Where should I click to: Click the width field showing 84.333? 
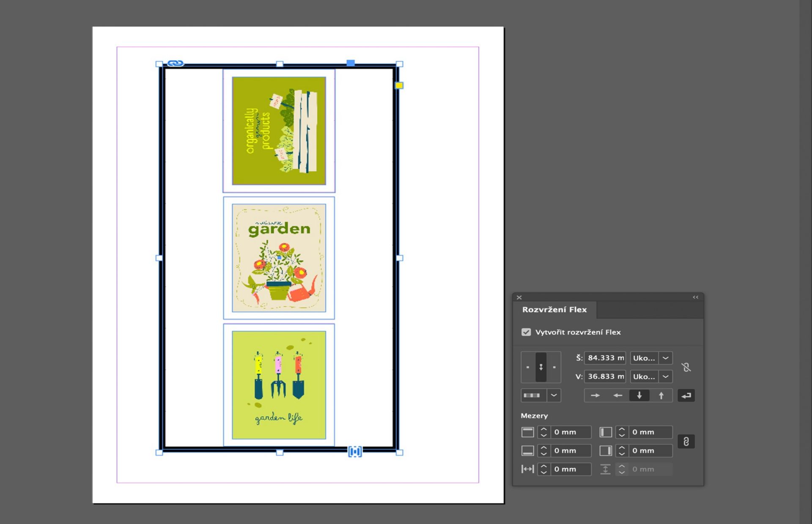[x=604, y=358]
